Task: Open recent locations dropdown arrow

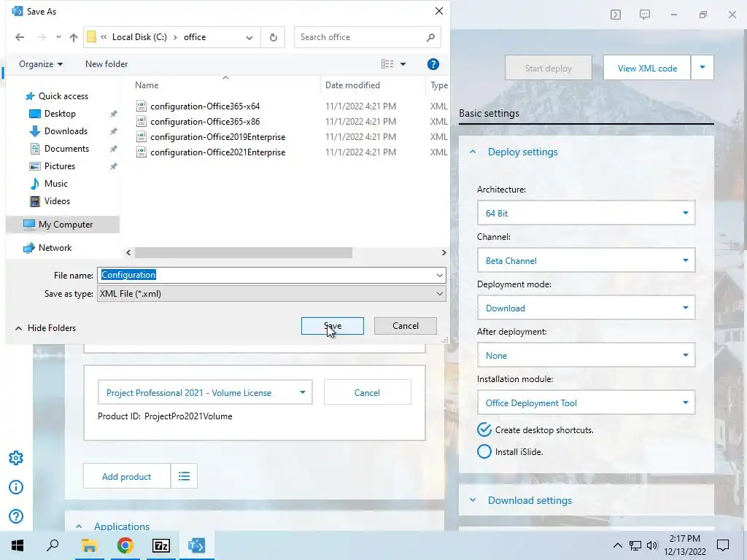Action: [x=58, y=37]
